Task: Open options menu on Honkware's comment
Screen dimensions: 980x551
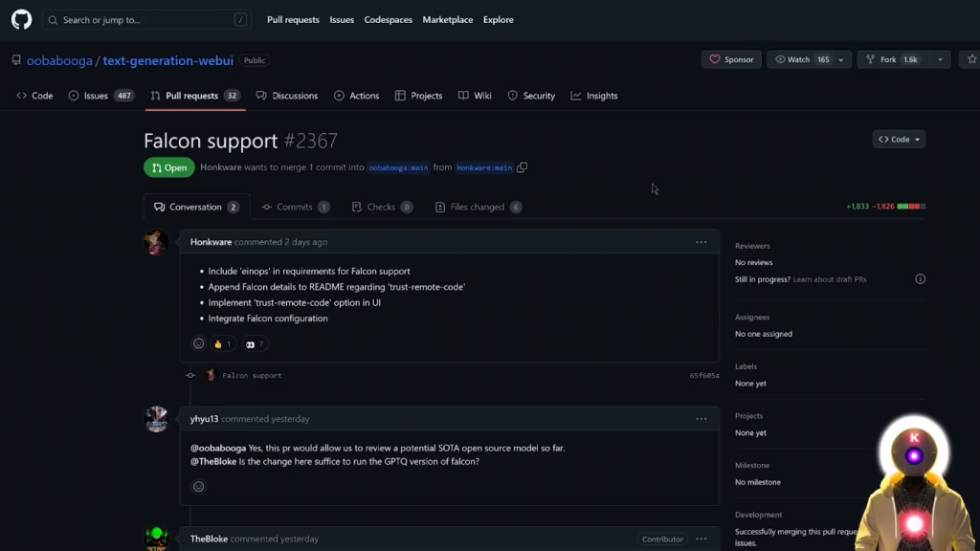Action: tap(702, 242)
